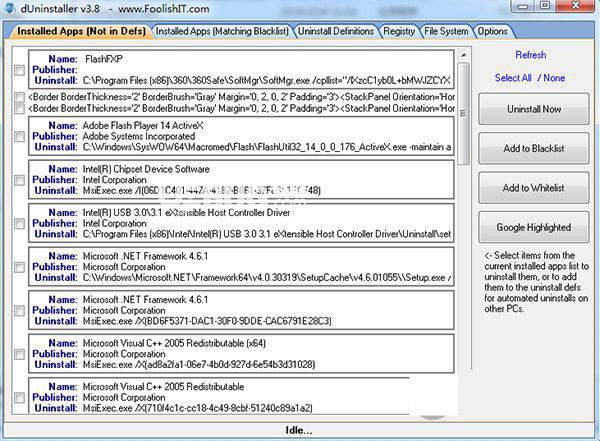Check the Adobe Flash Player 14 ActiveX box
Screen dimensions: 600x441
(x=19, y=136)
